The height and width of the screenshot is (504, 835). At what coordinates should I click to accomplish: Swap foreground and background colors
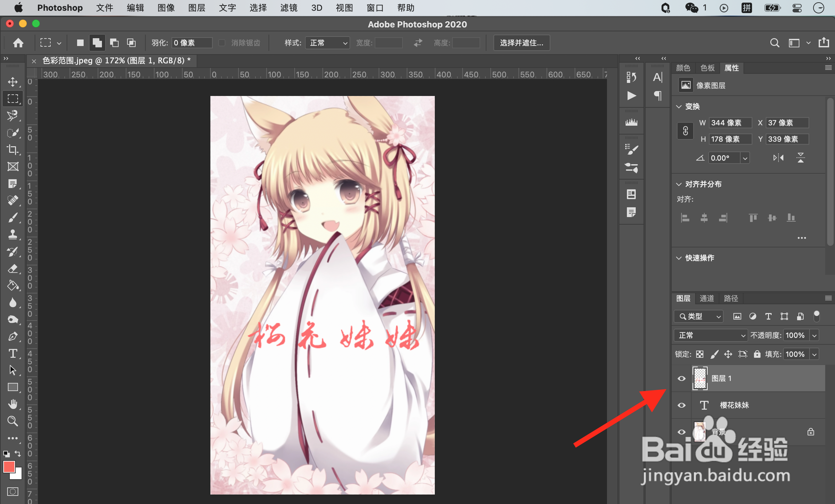pyautogui.click(x=18, y=453)
